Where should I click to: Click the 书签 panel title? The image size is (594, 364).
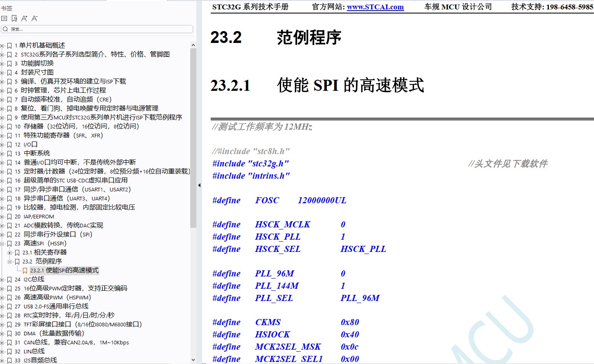7,8
